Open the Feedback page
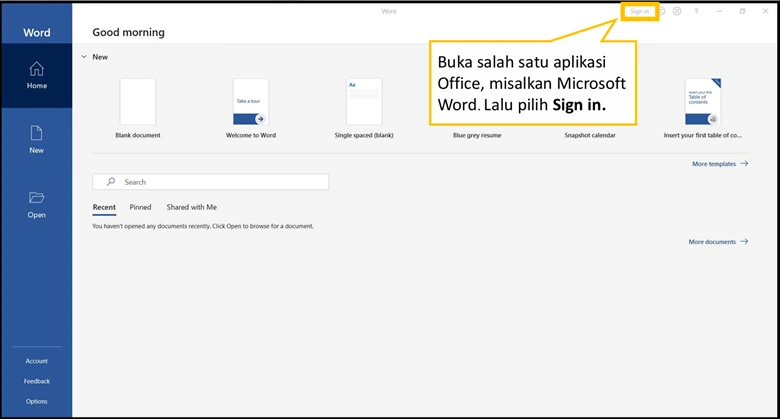Screen dimensions: 780x419 (37, 381)
